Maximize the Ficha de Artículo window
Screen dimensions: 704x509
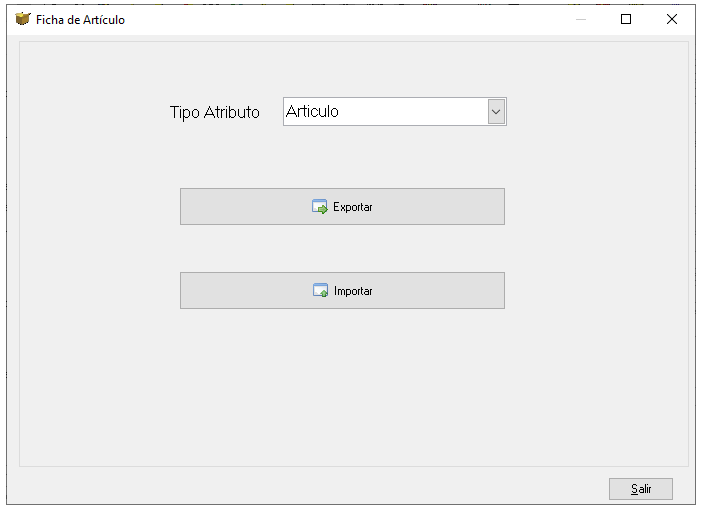pyautogui.click(x=626, y=19)
